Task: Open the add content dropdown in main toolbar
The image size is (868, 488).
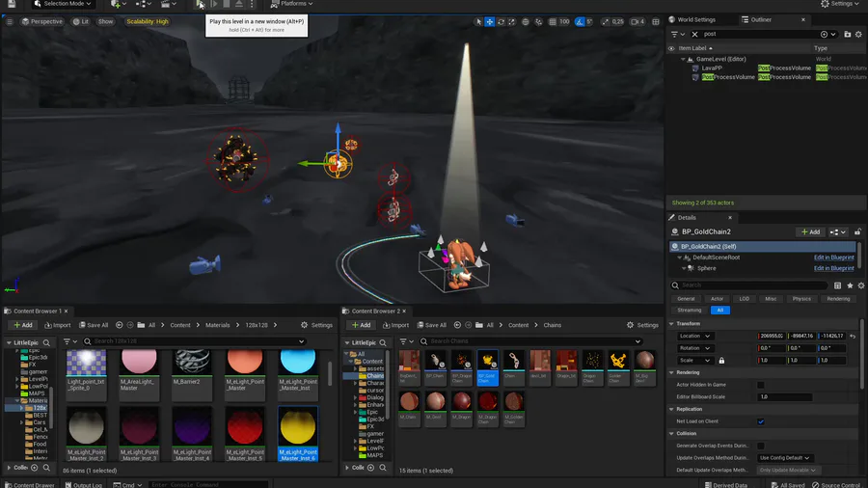Action: (x=119, y=4)
